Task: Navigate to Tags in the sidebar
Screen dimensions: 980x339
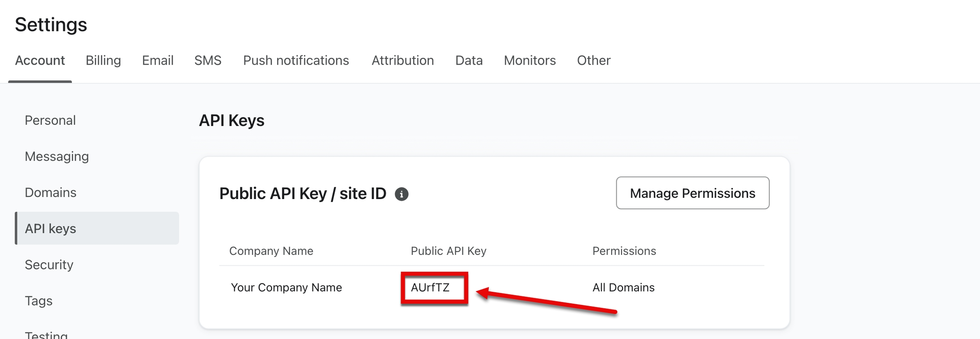Action: coord(39,301)
